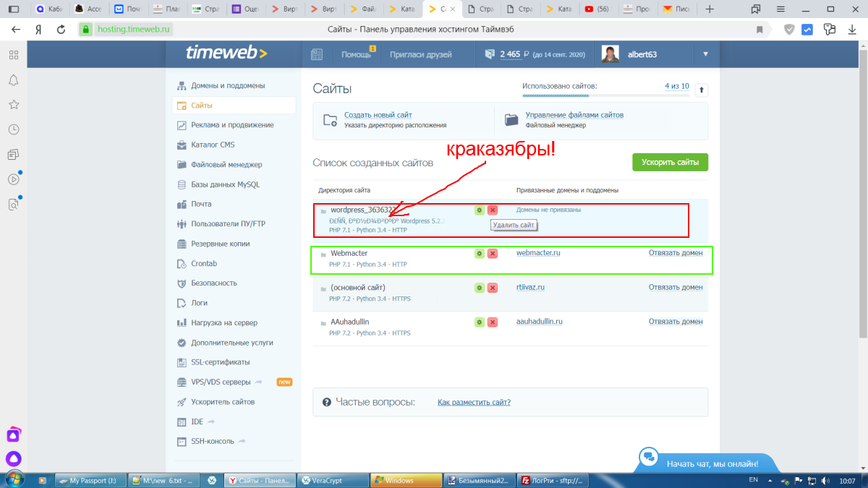
Task: Open the Windows Start menu
Action: (x=15, y=479)
